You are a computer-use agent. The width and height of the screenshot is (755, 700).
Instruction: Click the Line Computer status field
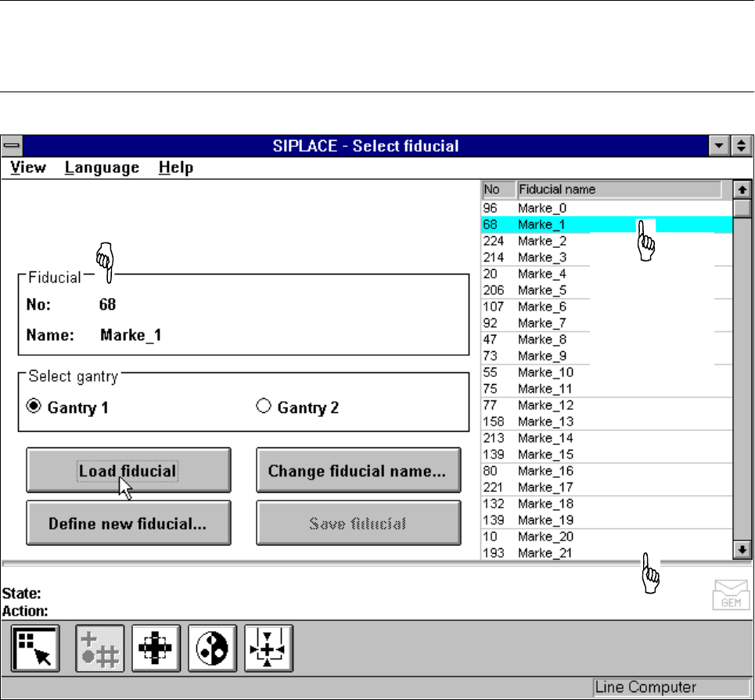(672, 687)
